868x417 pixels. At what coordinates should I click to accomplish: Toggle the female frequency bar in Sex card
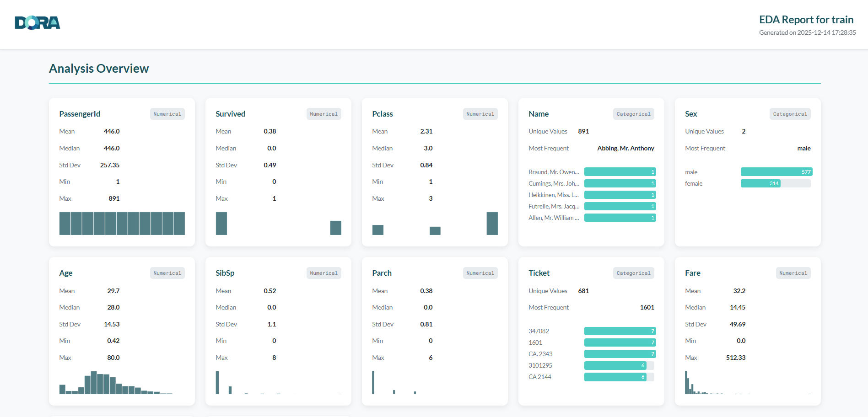[775, 183]
